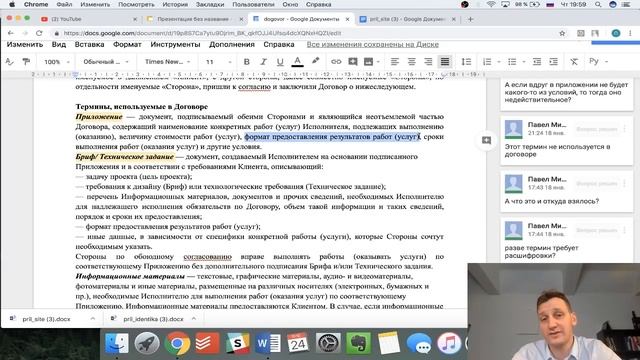This screenshot has width=640, height=360.
Task: Switch to the Презентация без названия tab
Action: [x=194, y=19]
